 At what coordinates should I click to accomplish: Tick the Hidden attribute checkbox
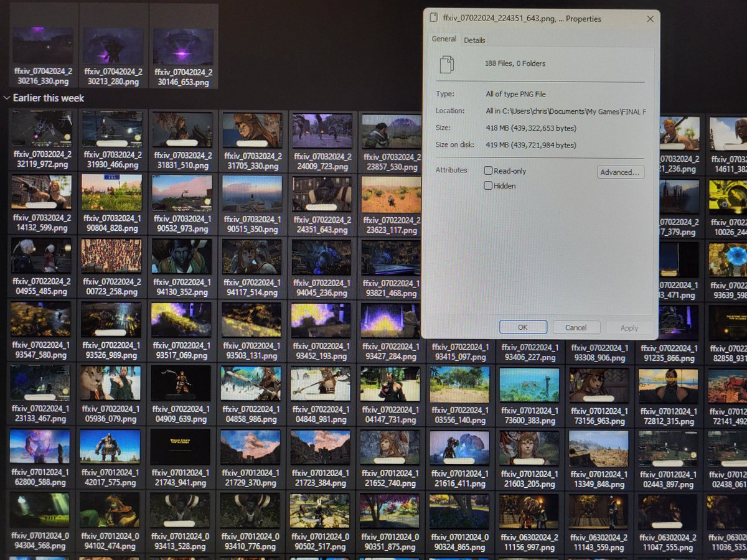click(x=489, y=185)
